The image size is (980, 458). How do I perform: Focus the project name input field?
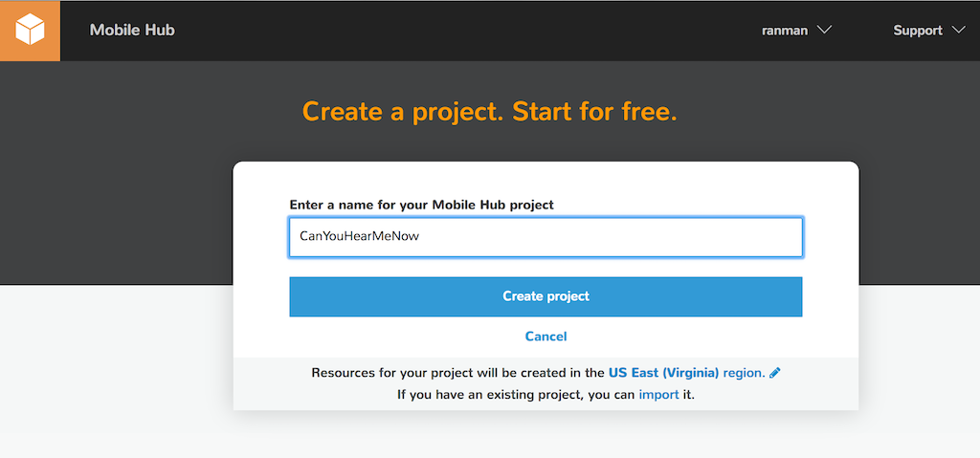pyautogui.click(x=546, y=237)
